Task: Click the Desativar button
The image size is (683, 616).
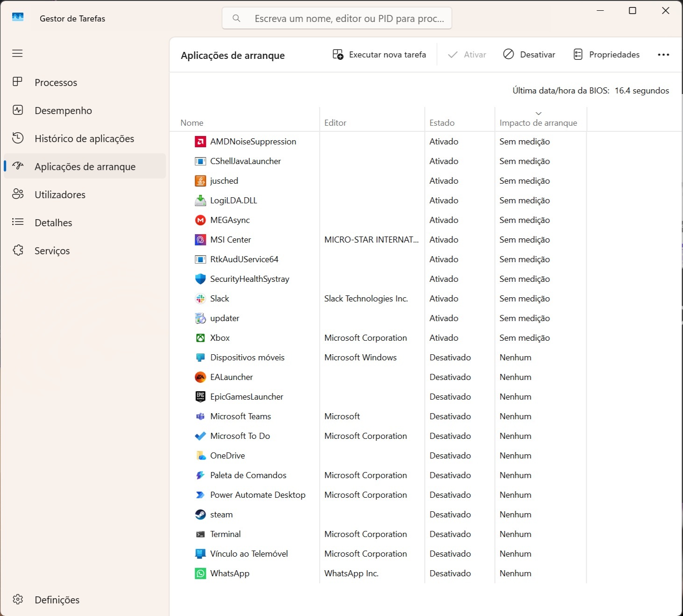Action: click(x=529, y=55)
